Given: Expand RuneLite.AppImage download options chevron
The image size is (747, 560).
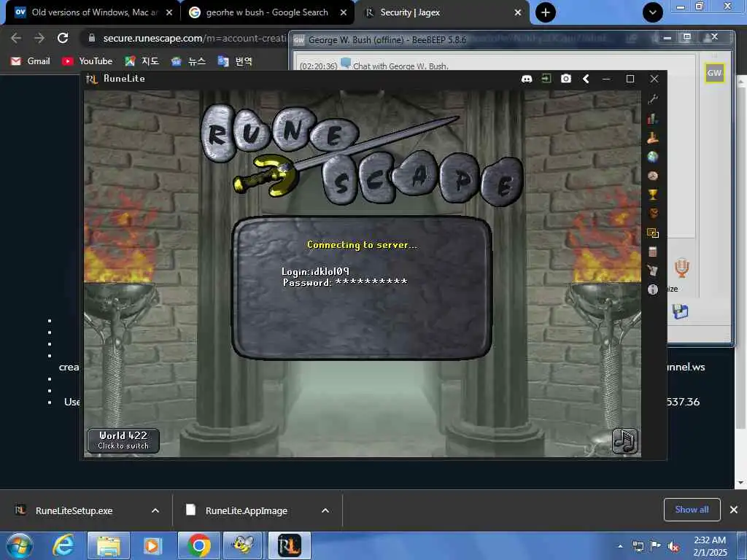Looking at the screenshot, I should click(325, 510).
